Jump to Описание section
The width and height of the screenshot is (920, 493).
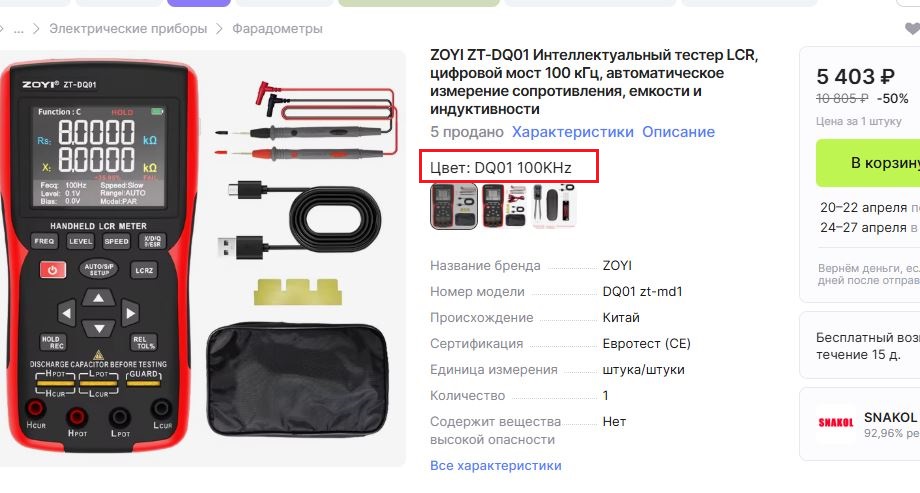pyautogui.click(x=678, y=132)
